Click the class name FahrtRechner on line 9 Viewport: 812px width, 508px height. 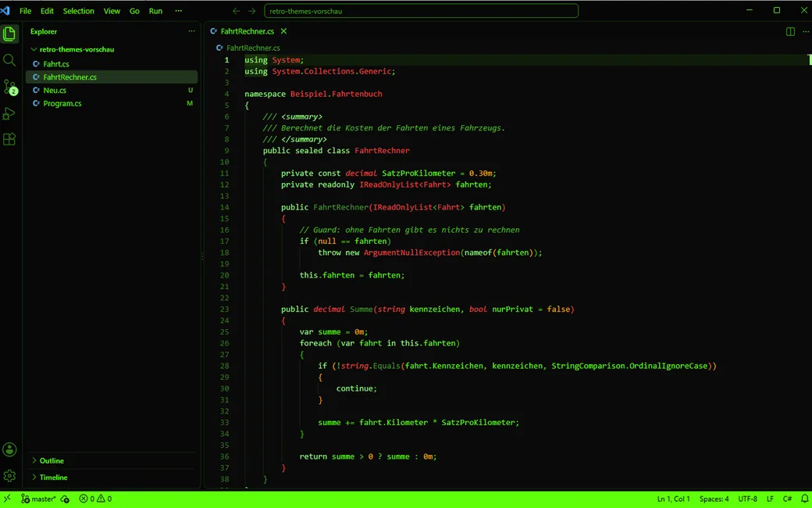[x=382, y=150]
